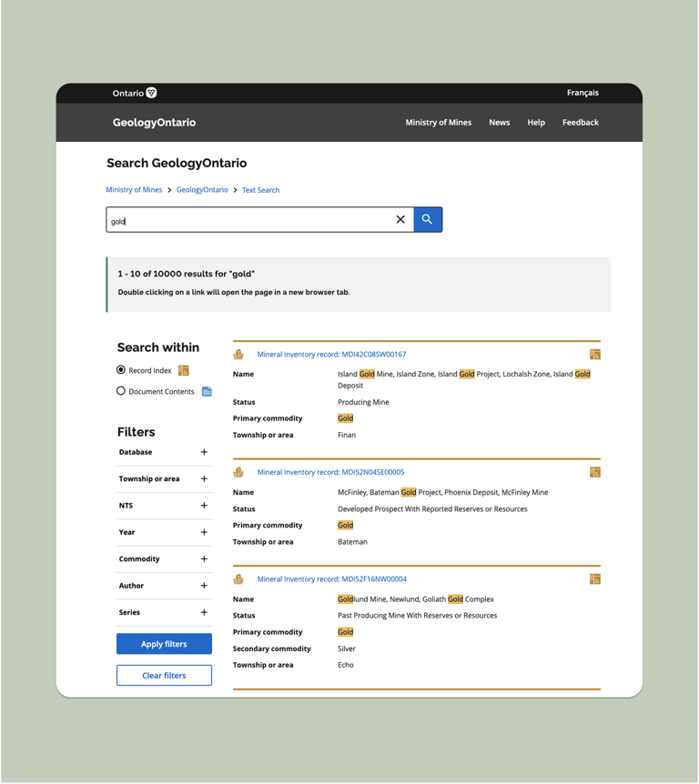Click "Developed Prospect With Reported Reserves or Resources"
This screenshot has height=784, width=699.
(x=432, y=509)
